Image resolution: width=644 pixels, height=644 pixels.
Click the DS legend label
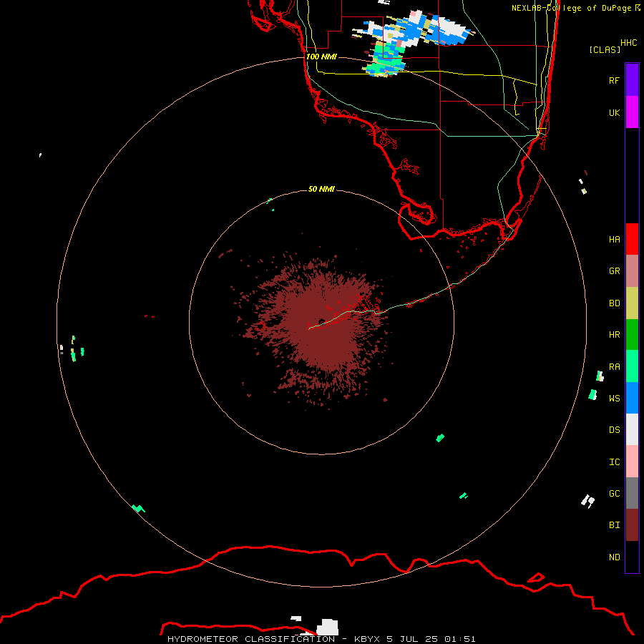tap(614, 429)
